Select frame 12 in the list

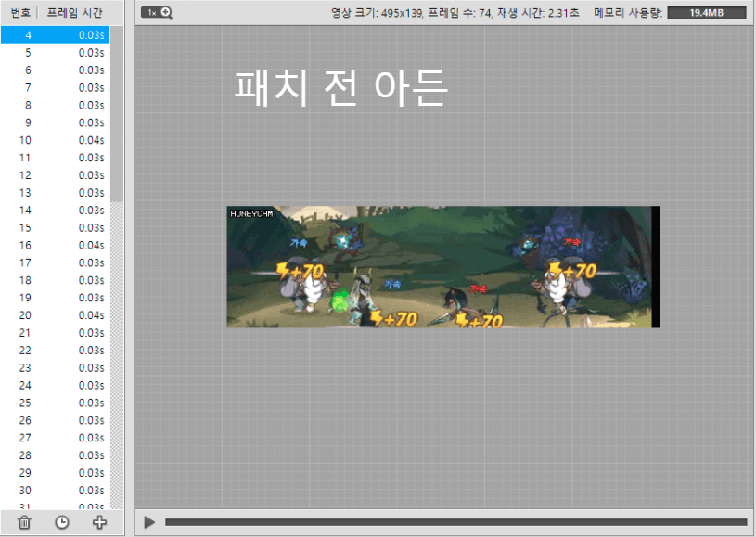point(55,175)
